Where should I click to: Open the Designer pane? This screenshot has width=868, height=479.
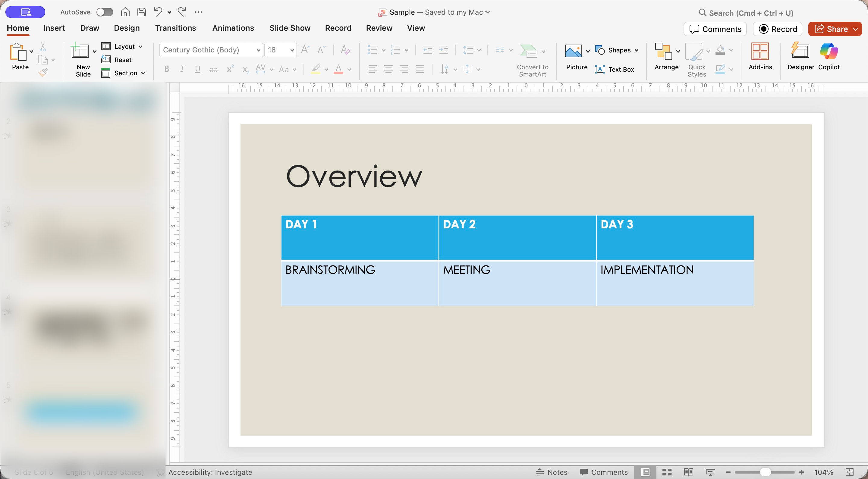click(800, 56)
